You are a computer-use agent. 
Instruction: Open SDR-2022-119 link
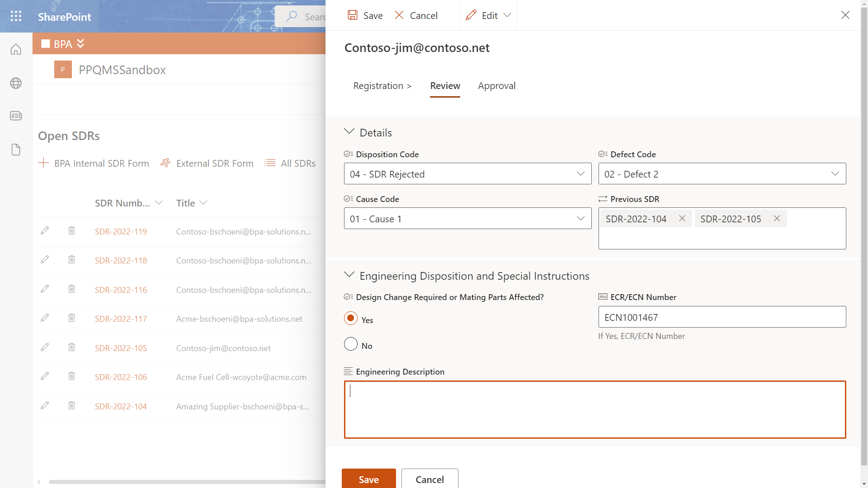coord(121,231)
